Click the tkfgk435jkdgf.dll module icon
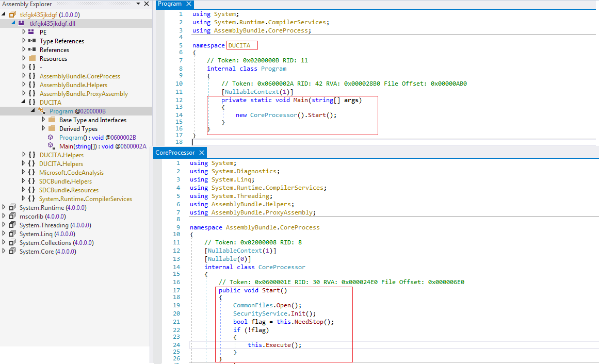The height and width of the screenshot is (364, 599). pos(21,23)
